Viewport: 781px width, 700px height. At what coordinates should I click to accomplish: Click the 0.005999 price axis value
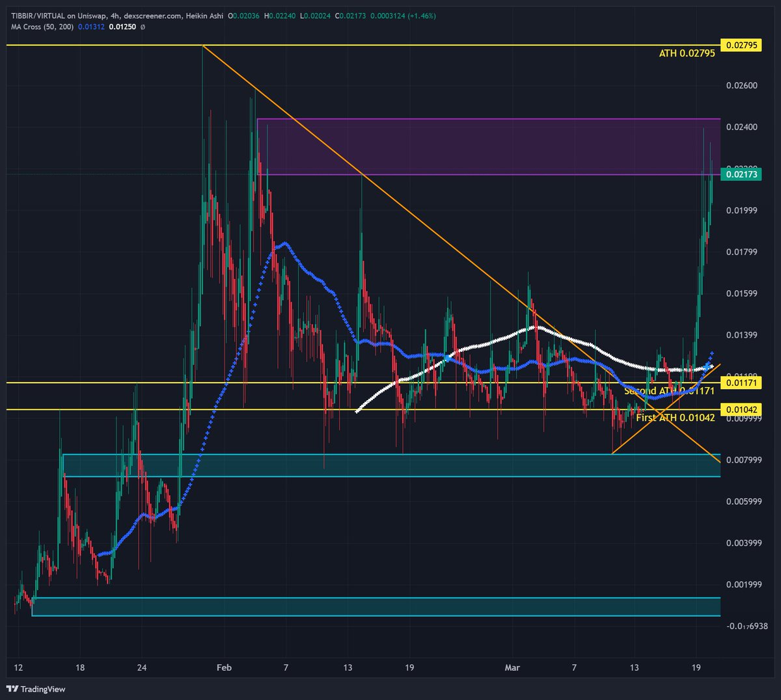[x=743, y=501]
